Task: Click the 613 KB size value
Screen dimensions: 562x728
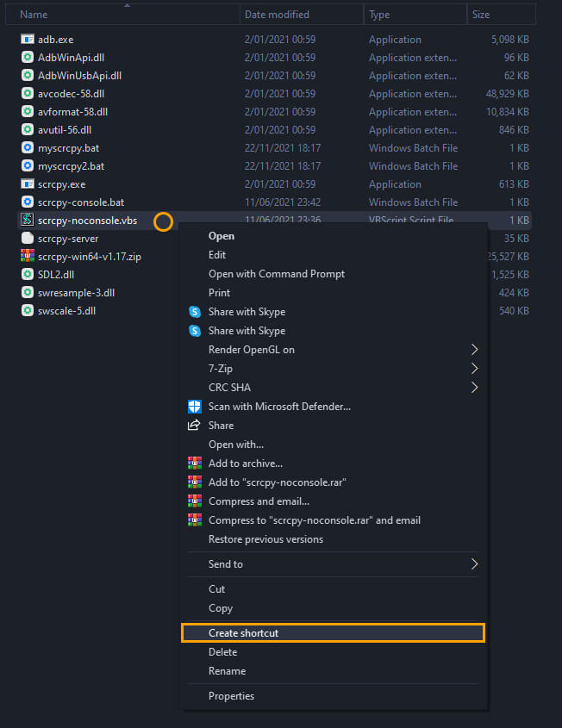Action: [514, 184]
